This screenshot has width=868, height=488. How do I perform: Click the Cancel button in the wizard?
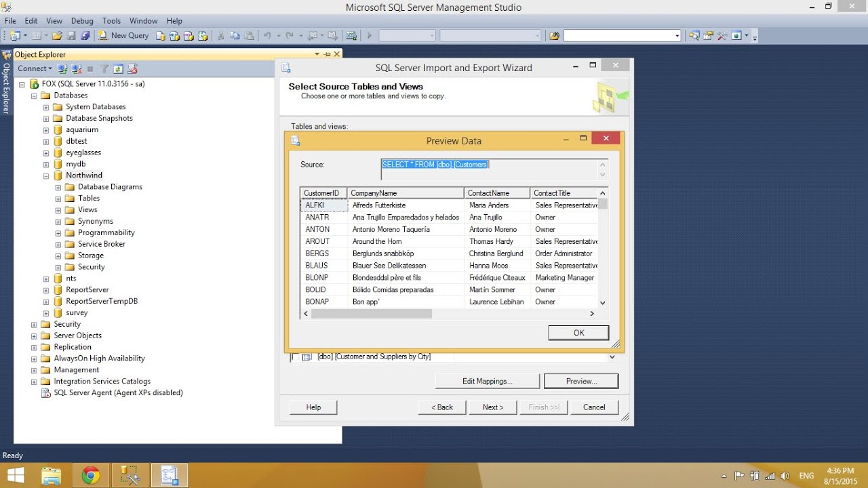point(594,407)
